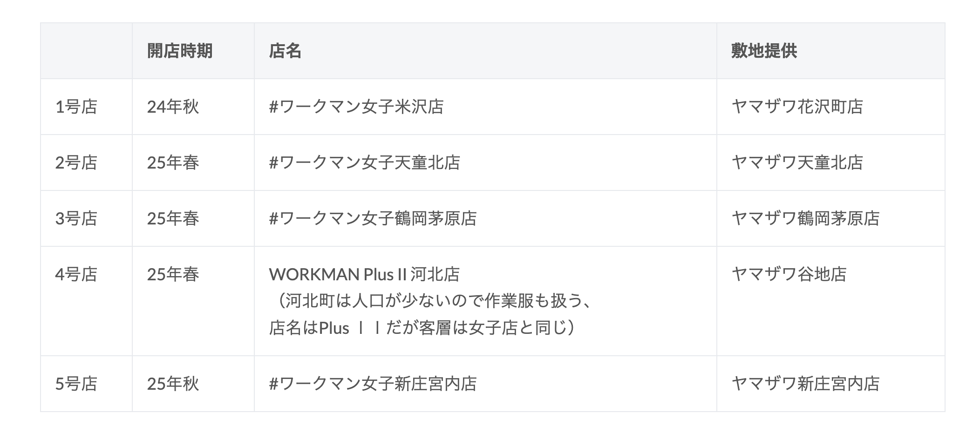Click ヤマザワ花沢町店 site cell

(x=797, y=107)
